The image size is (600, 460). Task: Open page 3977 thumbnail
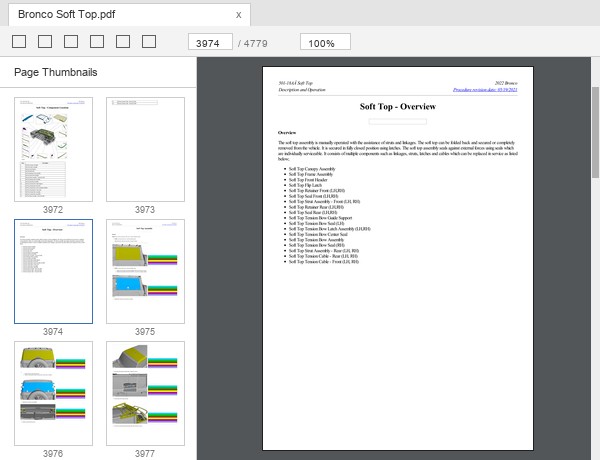145,393
